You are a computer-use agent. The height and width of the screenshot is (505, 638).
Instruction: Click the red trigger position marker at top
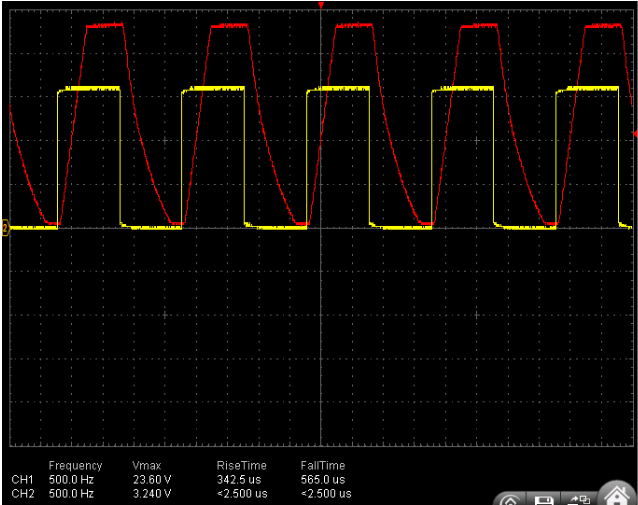(x=321, y=5)
